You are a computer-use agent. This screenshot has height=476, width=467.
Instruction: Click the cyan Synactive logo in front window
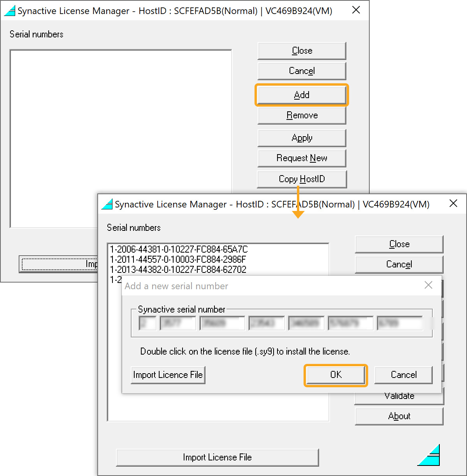click(428, 455)
